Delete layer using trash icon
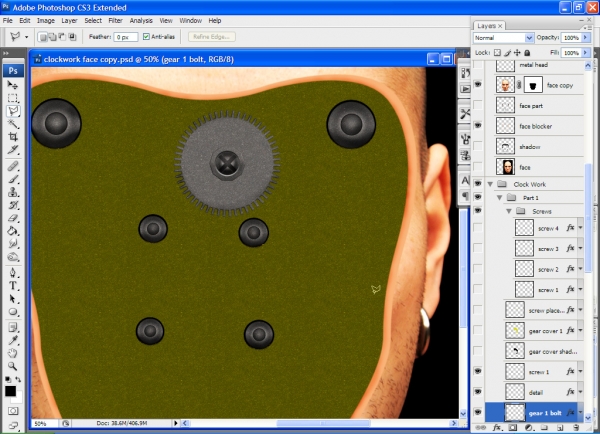Screen dimensions: 600x434 pos(577,427)
